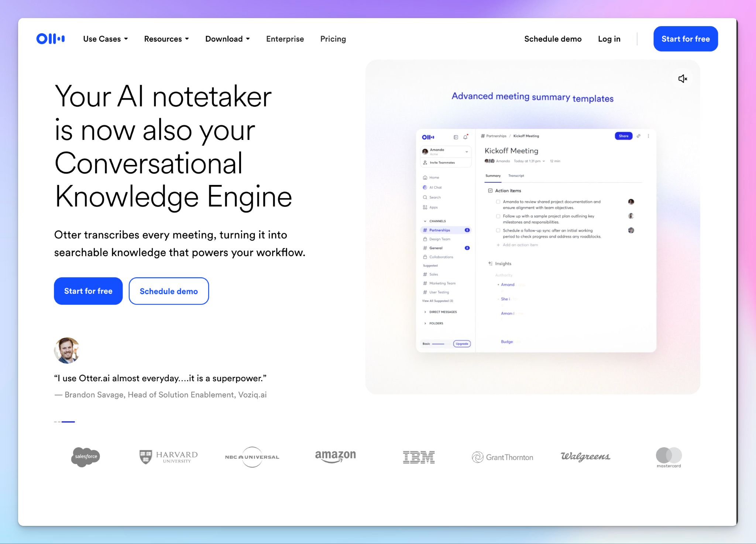Image resolution: width=756 pixels, height=544 pixels.
Task: Go to the Enterprise page
Action: [285, 39]
